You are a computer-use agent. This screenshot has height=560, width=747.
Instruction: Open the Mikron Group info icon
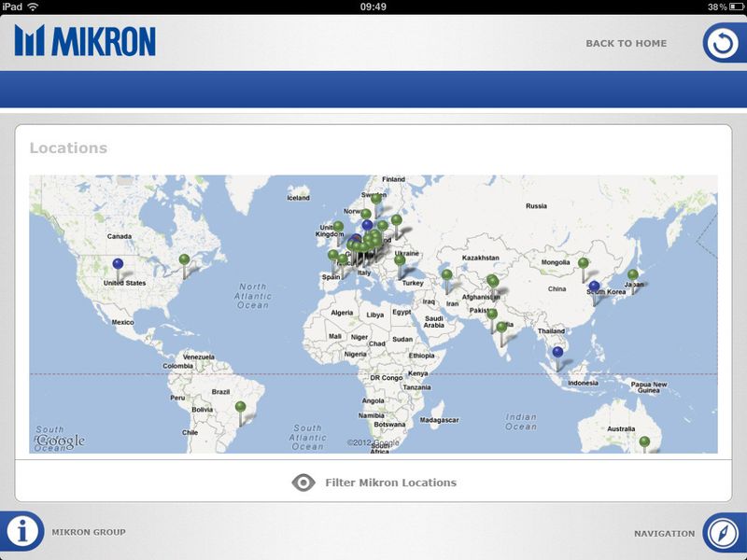click(x=21, y=531)
